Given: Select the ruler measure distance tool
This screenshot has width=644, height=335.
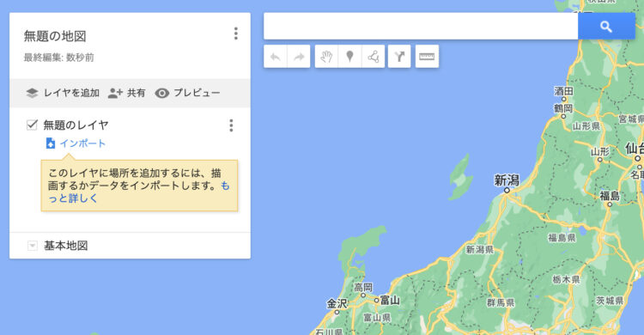Looking at the screenshot, I should tap(427, 57).
